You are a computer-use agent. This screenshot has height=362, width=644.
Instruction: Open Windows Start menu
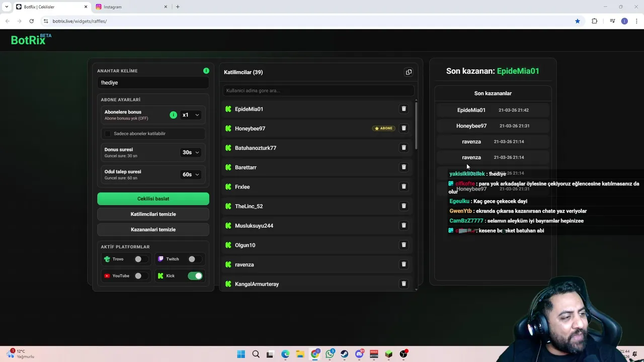coord(241,354)
